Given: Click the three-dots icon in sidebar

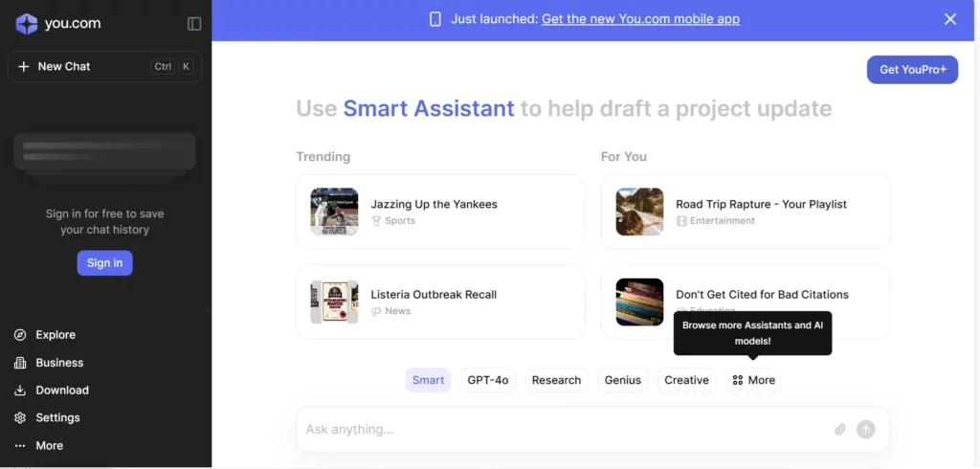Looking at the screenshot, I should click(x=20, y=446).
